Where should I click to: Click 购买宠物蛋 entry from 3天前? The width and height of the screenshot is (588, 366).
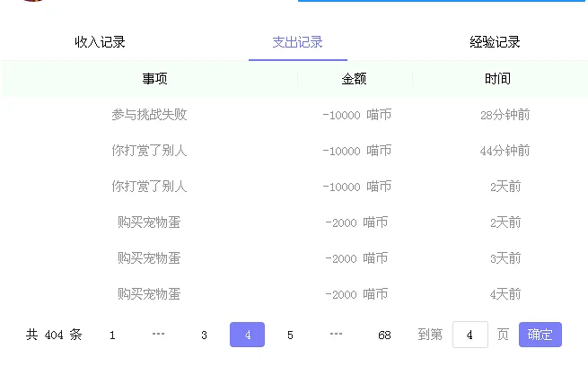coord(149,258)
